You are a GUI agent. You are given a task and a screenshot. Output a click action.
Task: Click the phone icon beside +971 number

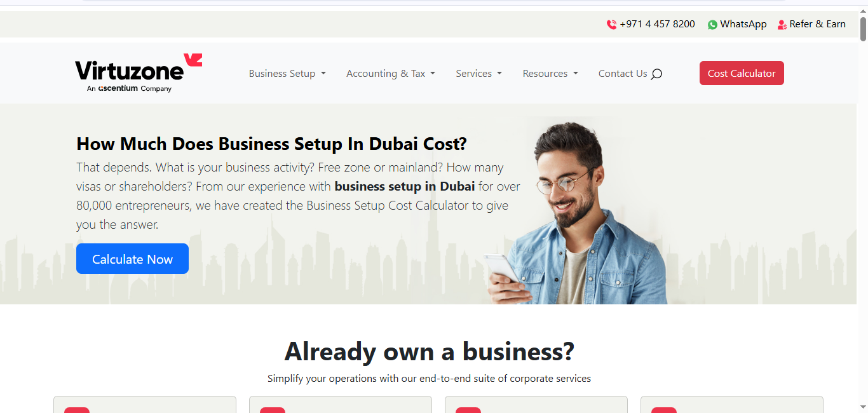click(x=611, y=24)
